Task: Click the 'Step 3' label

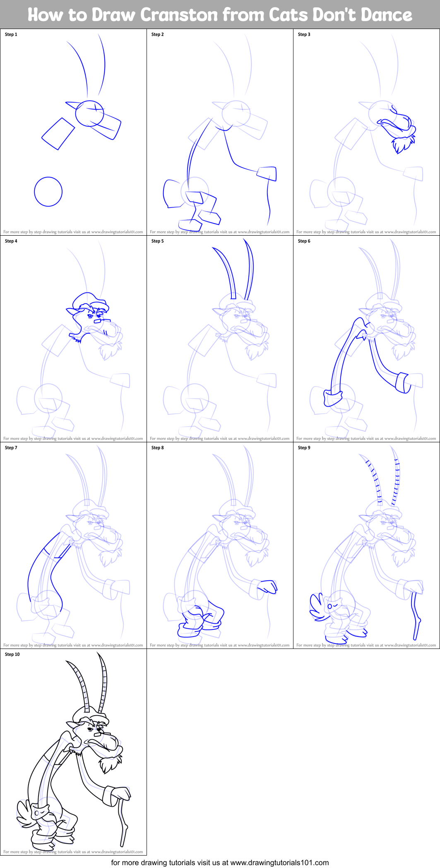Action: coord(304,34)
